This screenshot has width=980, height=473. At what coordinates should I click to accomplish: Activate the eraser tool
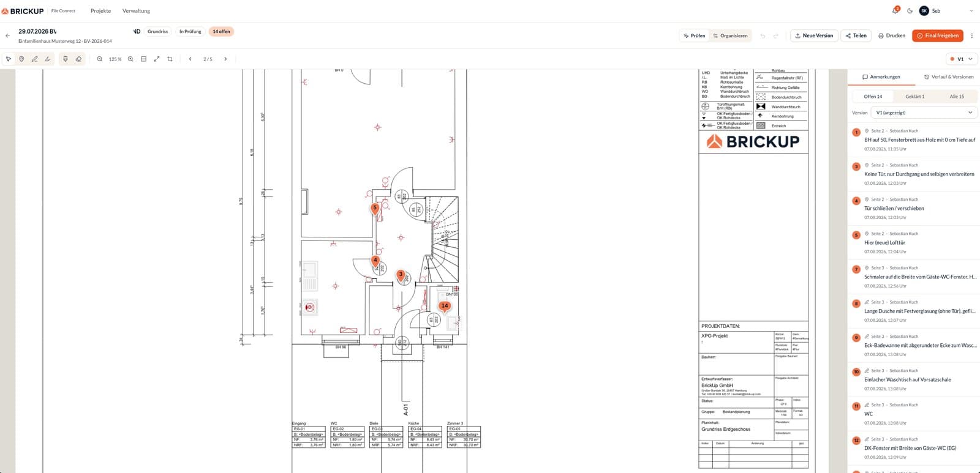[78, 59]
